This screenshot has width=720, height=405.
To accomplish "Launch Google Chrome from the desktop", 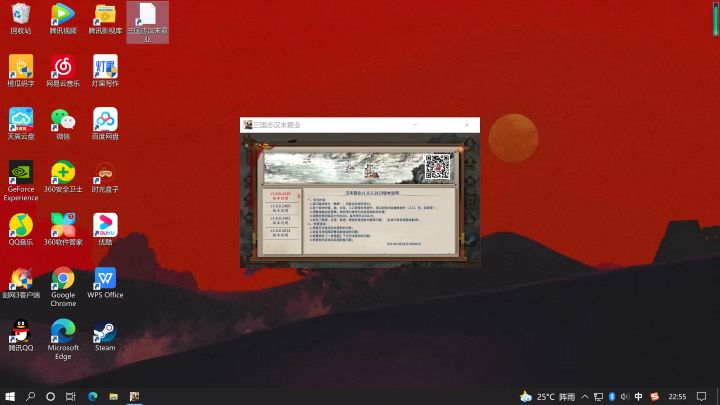I will point(63,287).
